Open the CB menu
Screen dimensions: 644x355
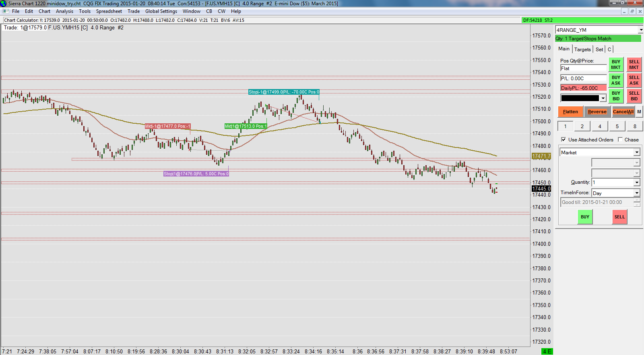(209, 11)
